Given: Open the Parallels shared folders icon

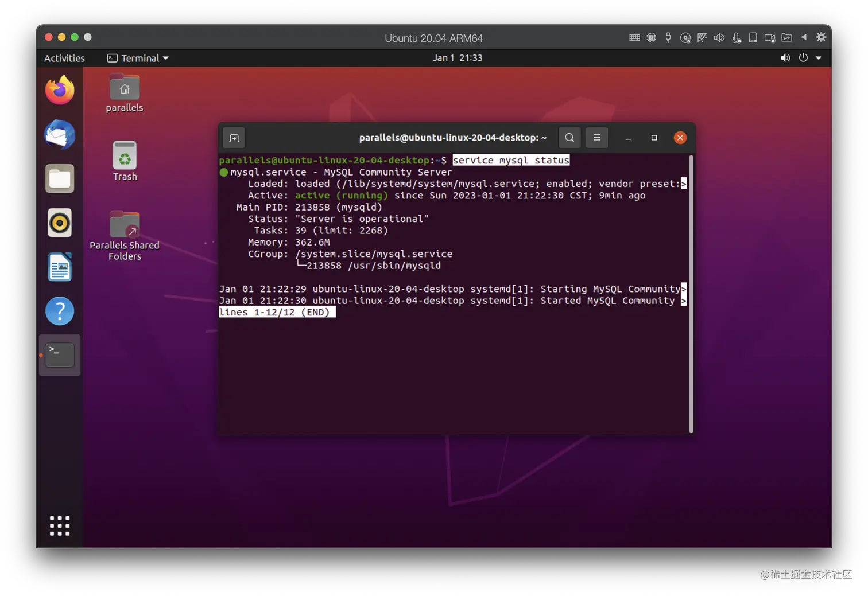Looking at the screenshot, I should coord(787,37).
